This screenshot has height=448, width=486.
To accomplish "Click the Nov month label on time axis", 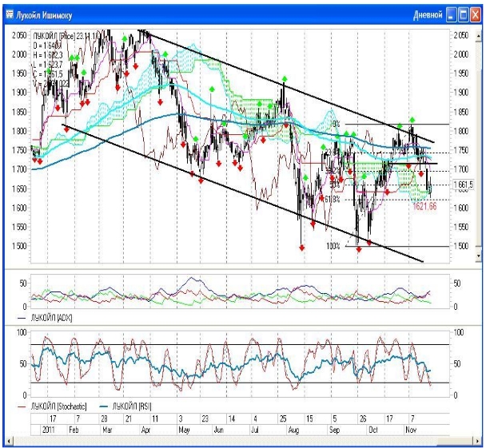I will tap(411, 430).
